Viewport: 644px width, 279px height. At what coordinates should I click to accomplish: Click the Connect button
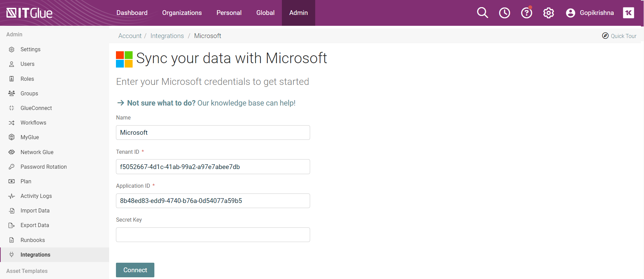coord(135,270)
